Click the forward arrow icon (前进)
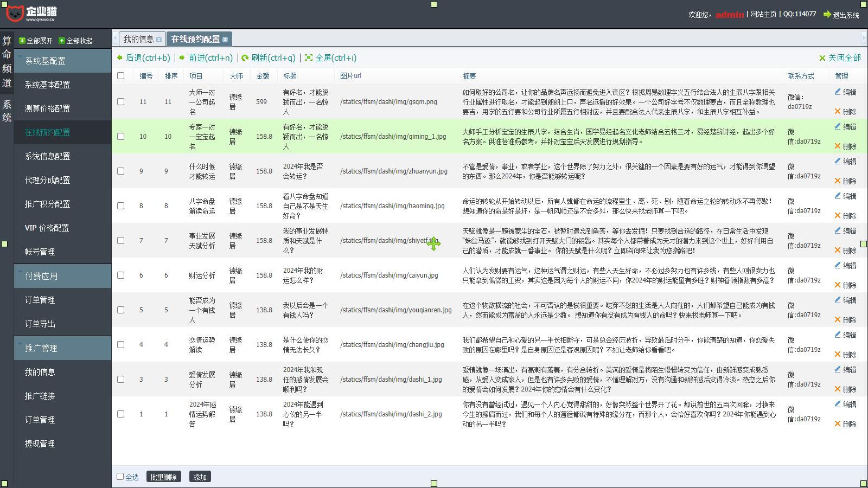868x488 pixels. (182, 57)
